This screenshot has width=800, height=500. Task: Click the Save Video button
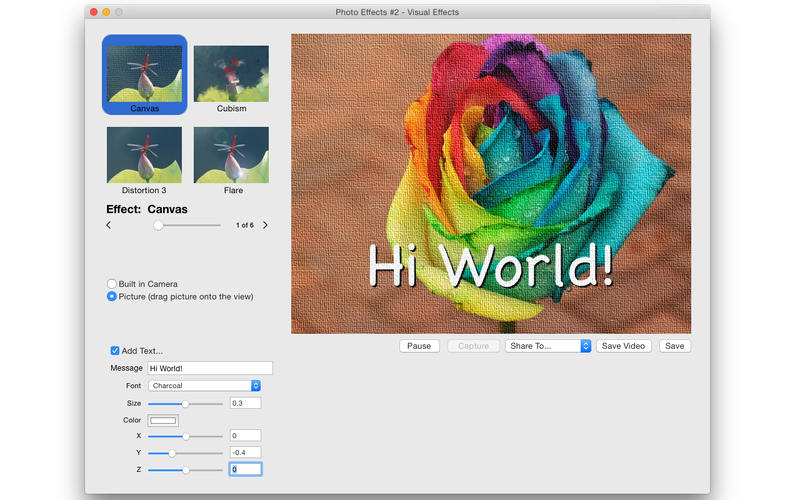point(623,346)
